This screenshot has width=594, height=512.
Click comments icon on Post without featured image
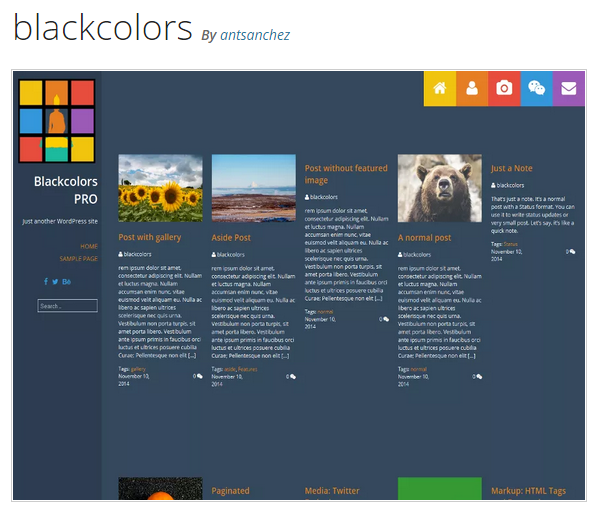pos(386,319)
